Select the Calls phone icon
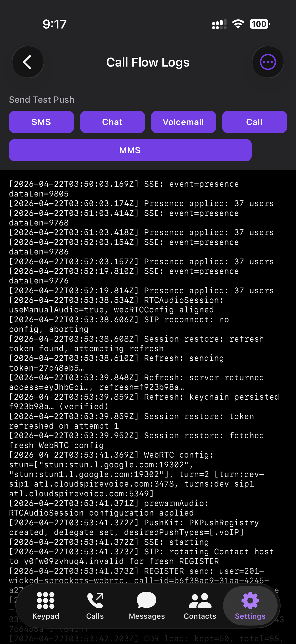296x644 pixels. (95, 600)
